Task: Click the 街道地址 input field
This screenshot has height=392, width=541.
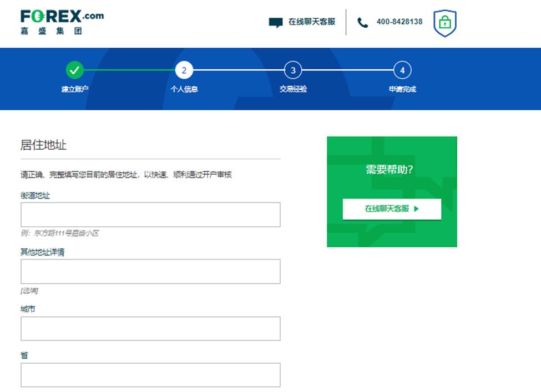Action: tap(149, 215)
